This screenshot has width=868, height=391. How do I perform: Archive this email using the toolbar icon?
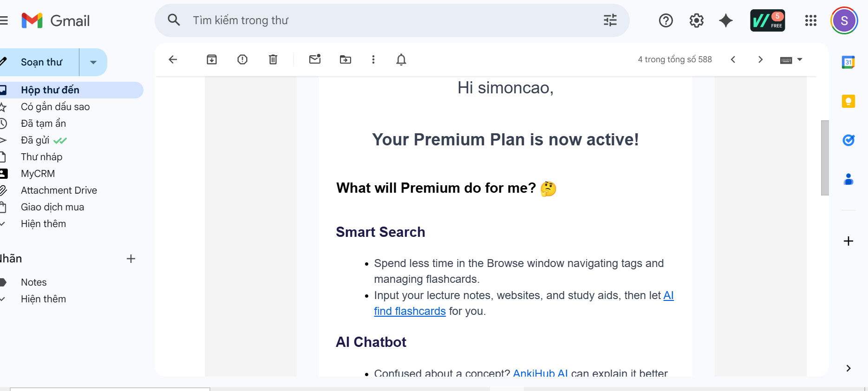point(212,59)
